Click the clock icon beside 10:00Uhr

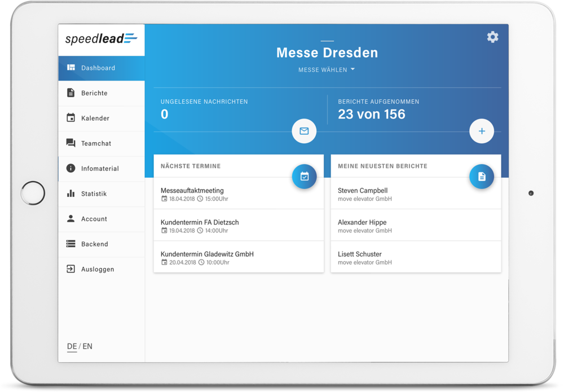[201, 262]
